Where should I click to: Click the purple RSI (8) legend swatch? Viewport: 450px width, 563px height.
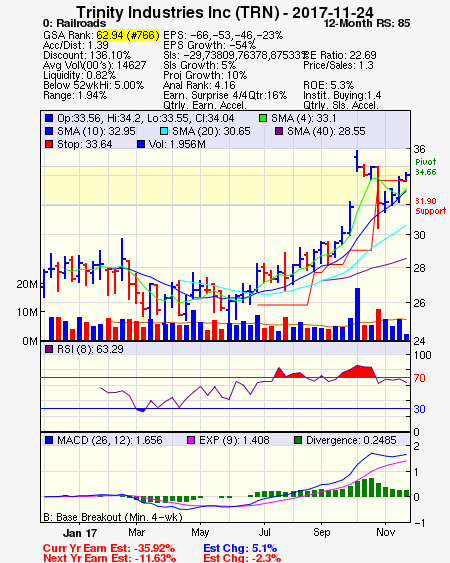pos(49,349)
